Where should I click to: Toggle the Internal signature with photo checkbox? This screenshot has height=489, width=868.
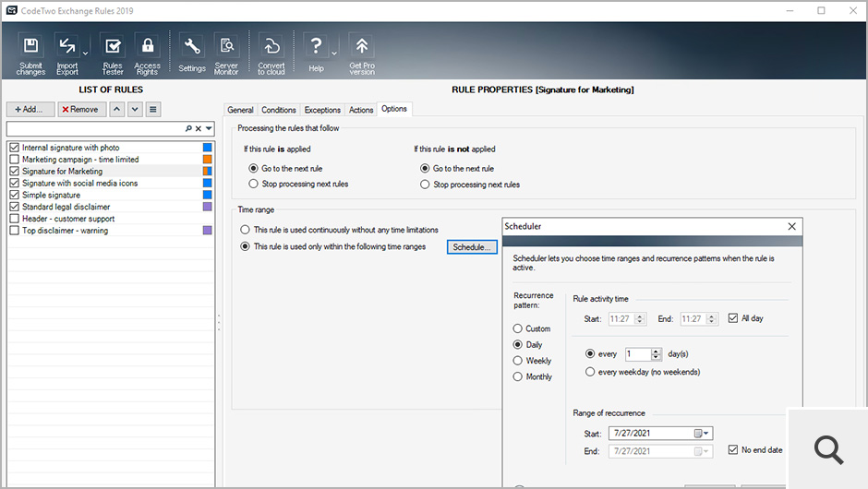(x=15, y=148)
